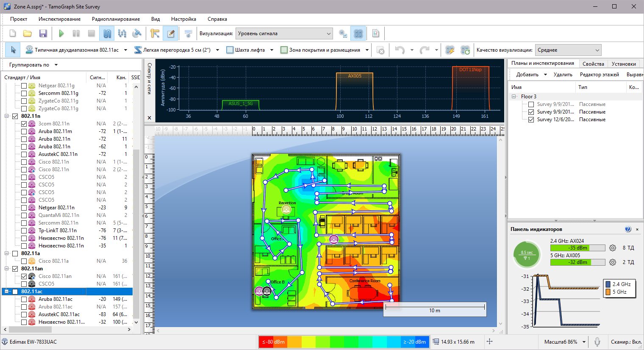Open project using the folder icon
Image resolution: width=644 pixels, height=350 pixels.
point(28,33)
